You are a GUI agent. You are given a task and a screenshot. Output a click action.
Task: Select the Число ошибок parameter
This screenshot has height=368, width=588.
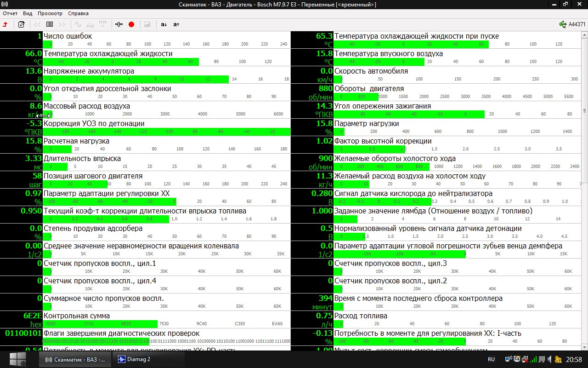tap(145, 40)
